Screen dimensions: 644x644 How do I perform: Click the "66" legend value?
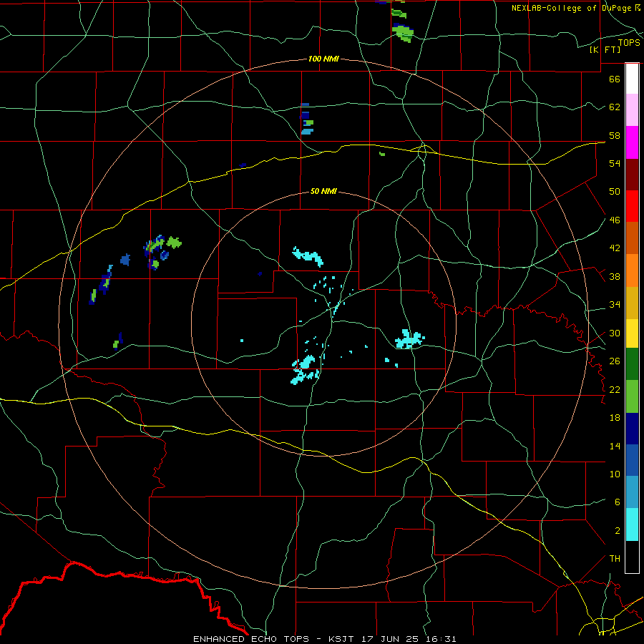click(x=615, y=79)
